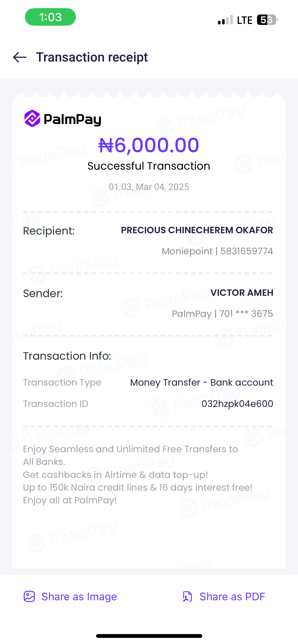Viewport: 298px width, 644px height.
Task: Tap the Successful Transaction status text
Action: tap(149, 166)
